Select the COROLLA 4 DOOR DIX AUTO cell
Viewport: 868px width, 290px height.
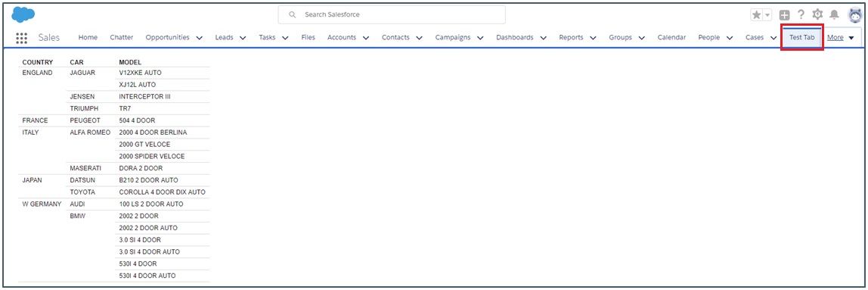point(163,192)
